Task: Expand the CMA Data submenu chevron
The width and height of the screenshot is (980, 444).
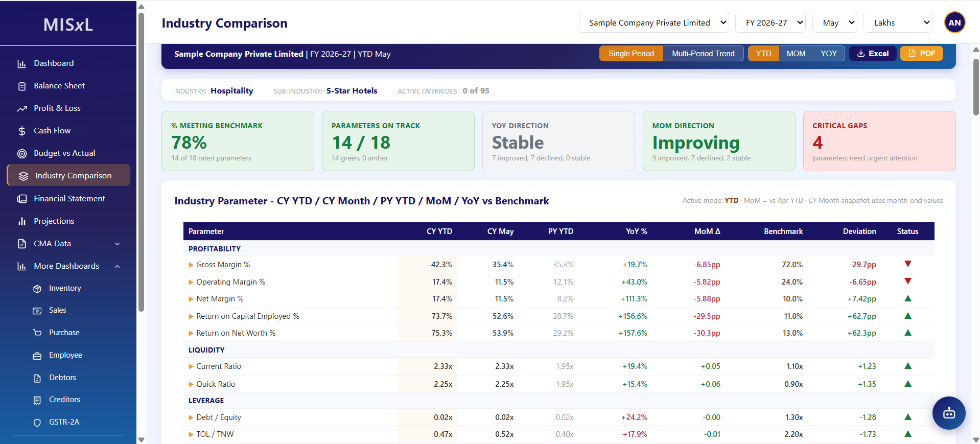Action: 118,244
